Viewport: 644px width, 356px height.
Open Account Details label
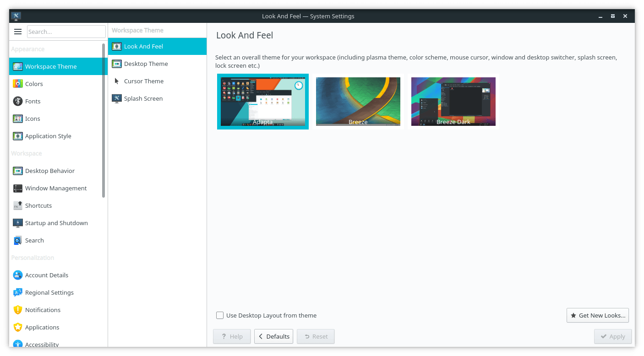(47, 275)
